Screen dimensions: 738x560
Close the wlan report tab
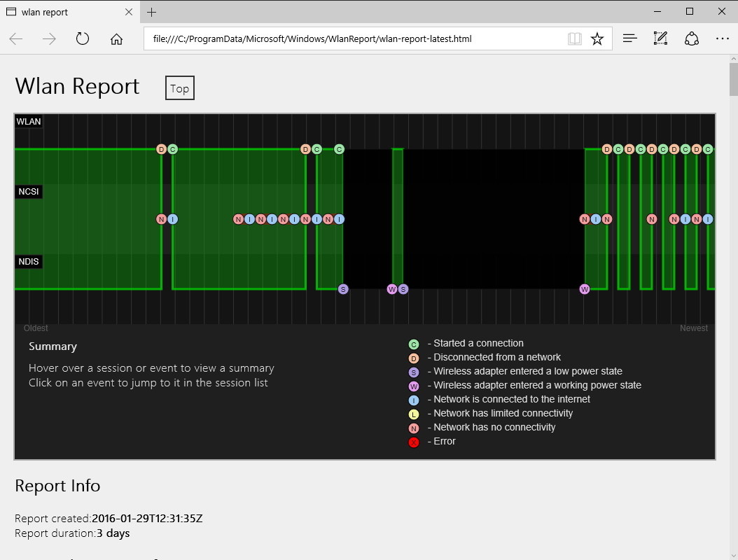tap(129, 12)
